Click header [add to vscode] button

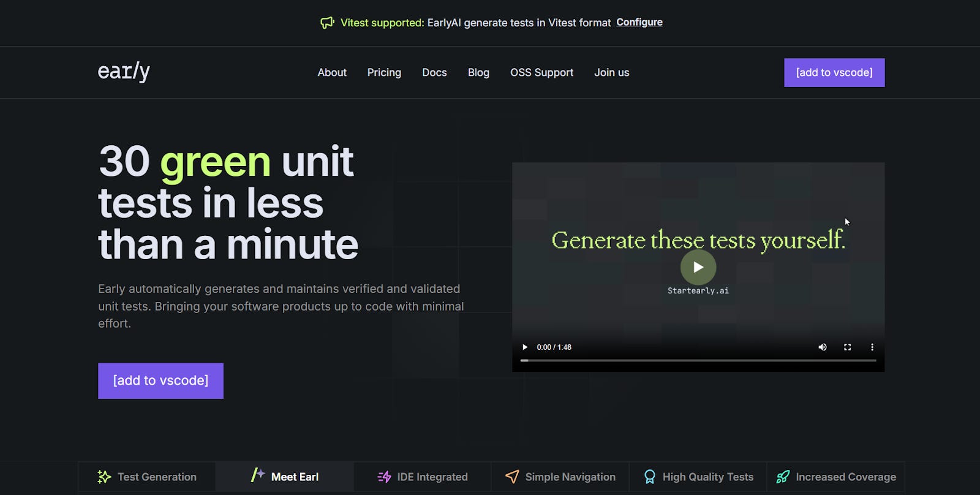pos(834,72)
